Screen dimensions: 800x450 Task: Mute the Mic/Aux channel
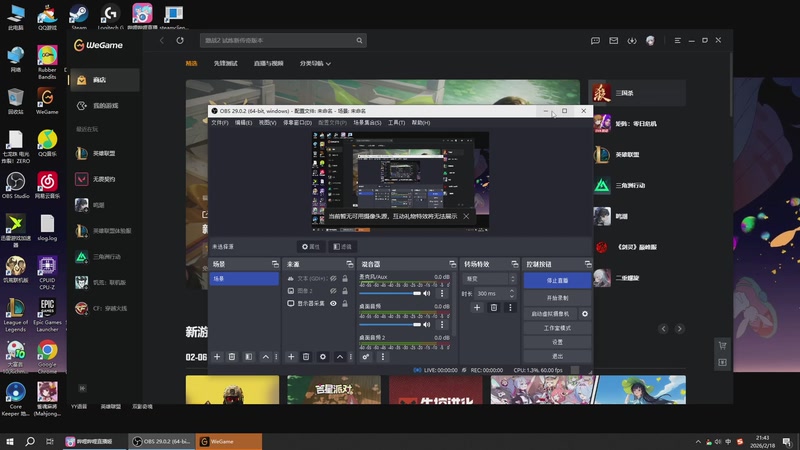pyautogui.click(x=427, y=293)
